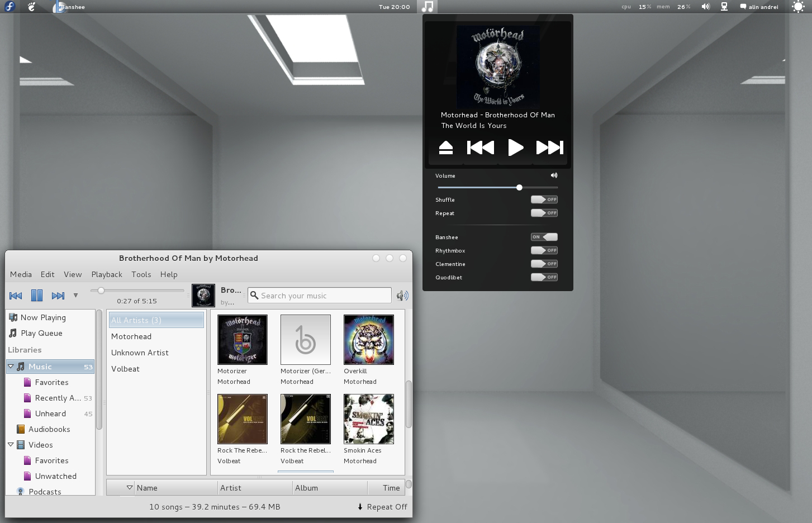Select the Audiobooks library
Image resolution: width=812 pixels, height=523 pixels.
(x=49, y=429)
